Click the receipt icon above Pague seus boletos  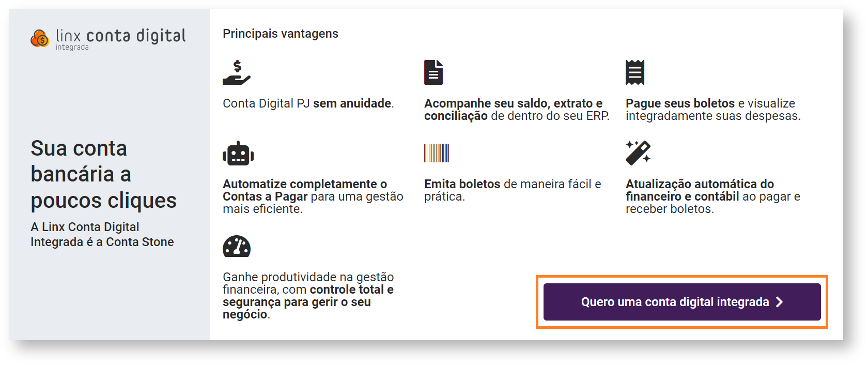[x=635, y=72]
